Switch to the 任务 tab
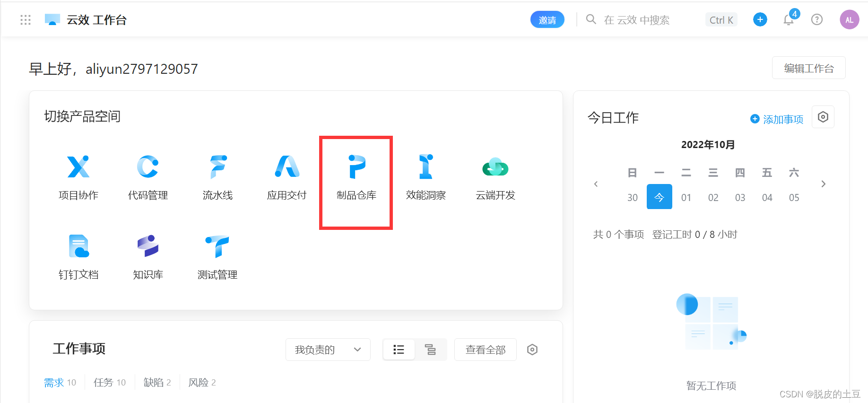Screen dimensions: 868x403 point(110,382)
